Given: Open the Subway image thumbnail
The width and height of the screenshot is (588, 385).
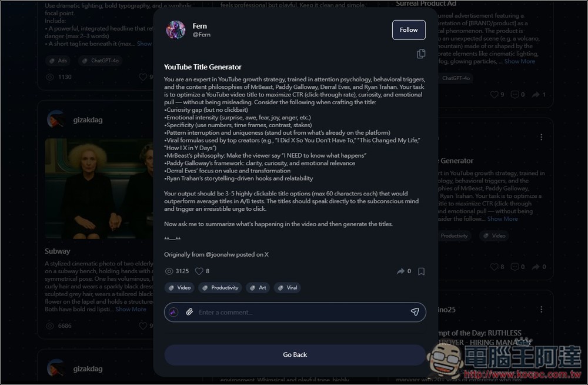Looking at the screenshot, I should point(99,188).
